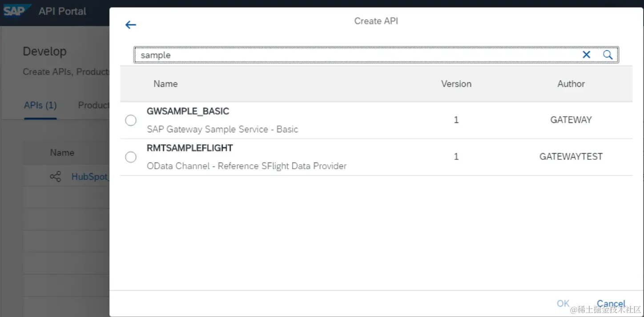
Task: Switch to the Products tab
Action: tap(93, 106)
